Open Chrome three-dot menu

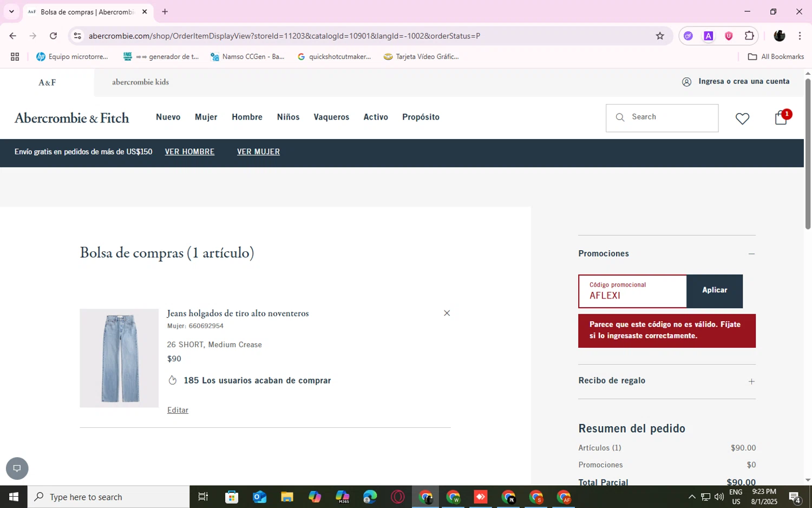(x=800, y=36)
